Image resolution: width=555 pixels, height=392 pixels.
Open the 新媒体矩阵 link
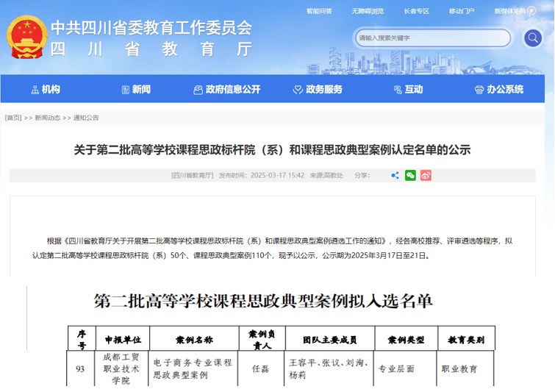tap(510, 11)
